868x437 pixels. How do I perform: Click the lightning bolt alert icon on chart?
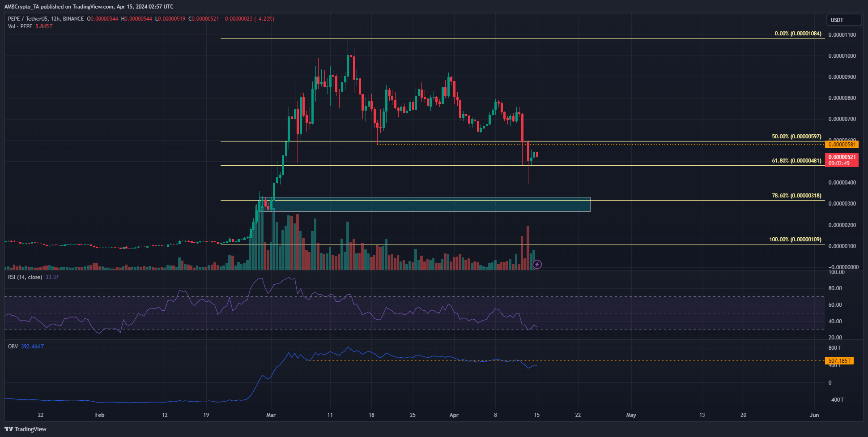tap(537, 265)
